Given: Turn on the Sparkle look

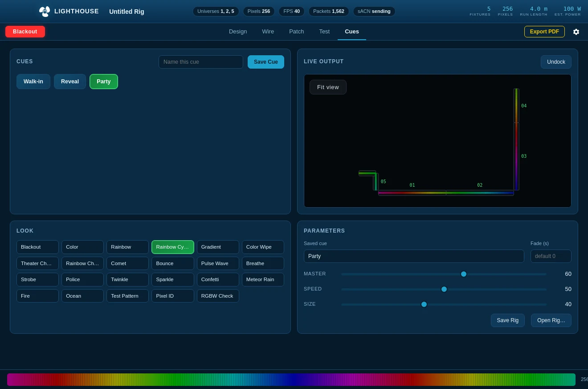Looking at the screenshot, I should tap(173, 279).
